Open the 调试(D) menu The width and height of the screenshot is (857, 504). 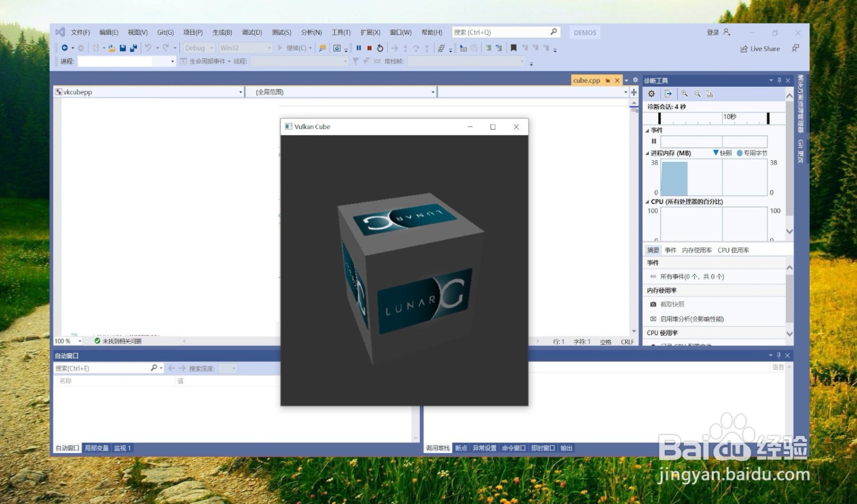pyautogui.click(x=252, y=33)
